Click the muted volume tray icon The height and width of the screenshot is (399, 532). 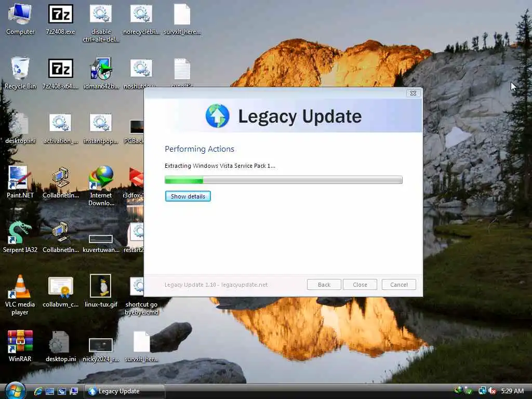[493, 391]
